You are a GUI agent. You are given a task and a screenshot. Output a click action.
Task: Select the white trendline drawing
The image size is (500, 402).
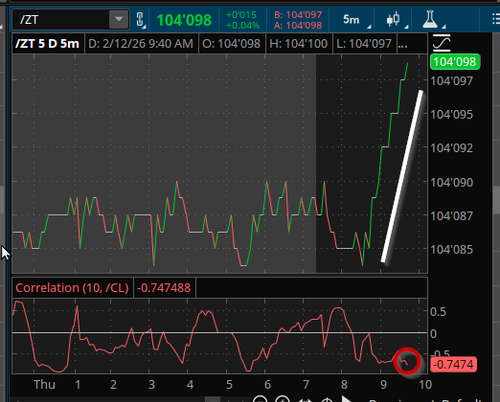click(402, 176)
